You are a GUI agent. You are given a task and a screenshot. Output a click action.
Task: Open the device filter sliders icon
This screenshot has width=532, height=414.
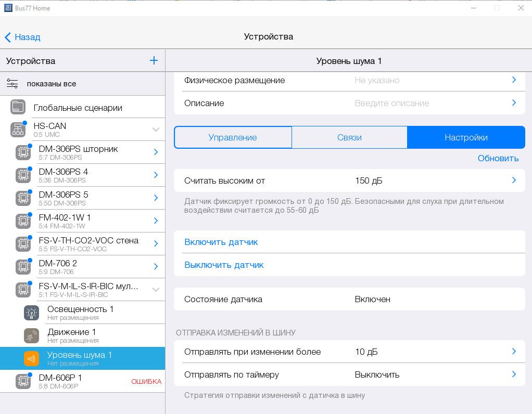[x=12, y=84]
